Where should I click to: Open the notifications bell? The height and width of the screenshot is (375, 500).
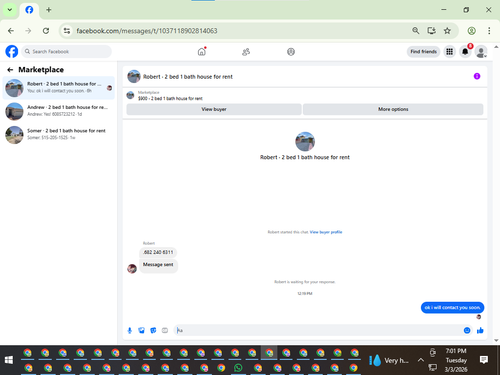click(465, 52)
